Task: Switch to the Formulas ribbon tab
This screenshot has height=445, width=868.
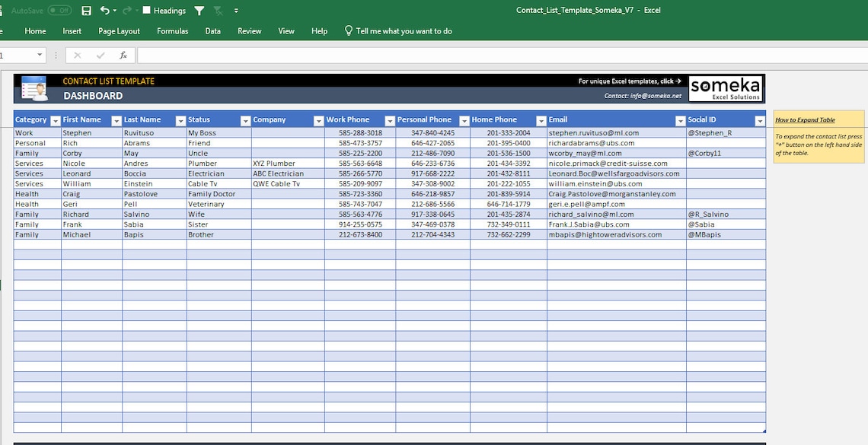Action: 172,31
